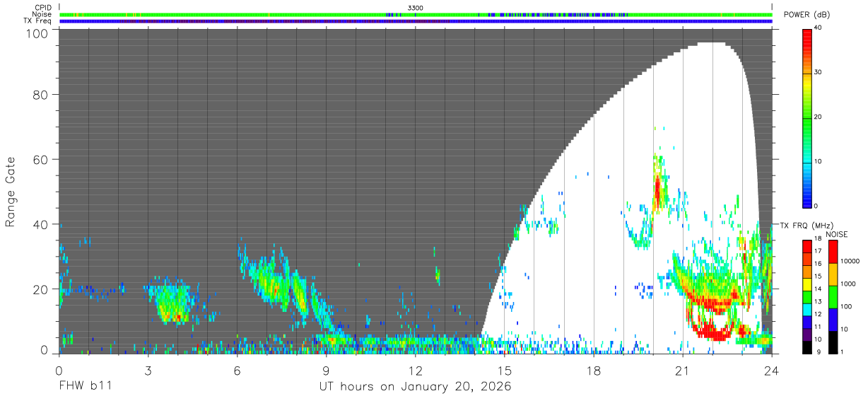Click x-axis tick label '21'
This screenshot has width=868, height=401.
click(683, 371)
